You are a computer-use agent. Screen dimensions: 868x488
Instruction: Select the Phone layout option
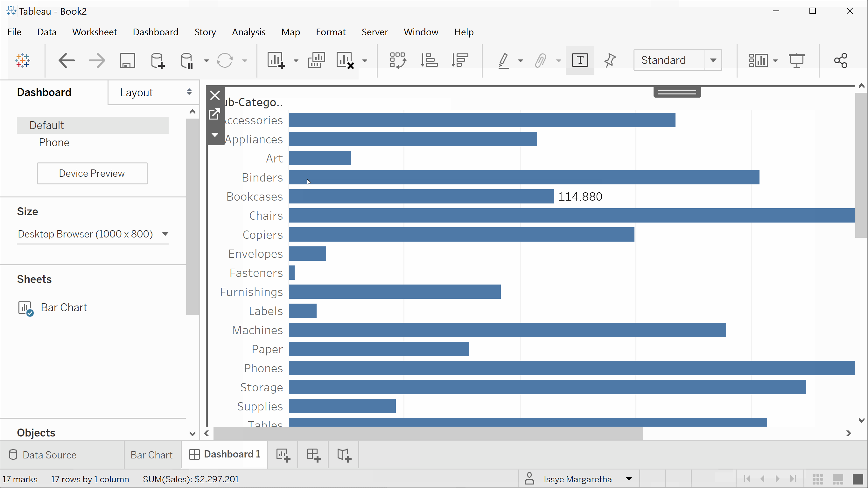coord(54,142)
